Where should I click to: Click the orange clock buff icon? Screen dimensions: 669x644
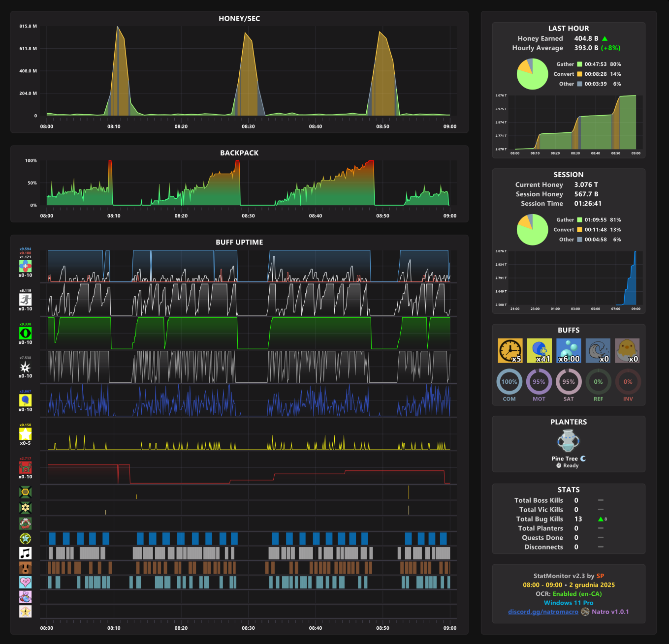click(x=510, y=351)
